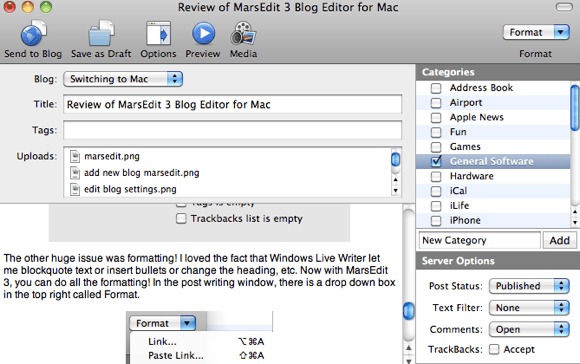Click Uploads list scroll down arrow
Viewport: 580px width, 364px height.
pos(395,191)
